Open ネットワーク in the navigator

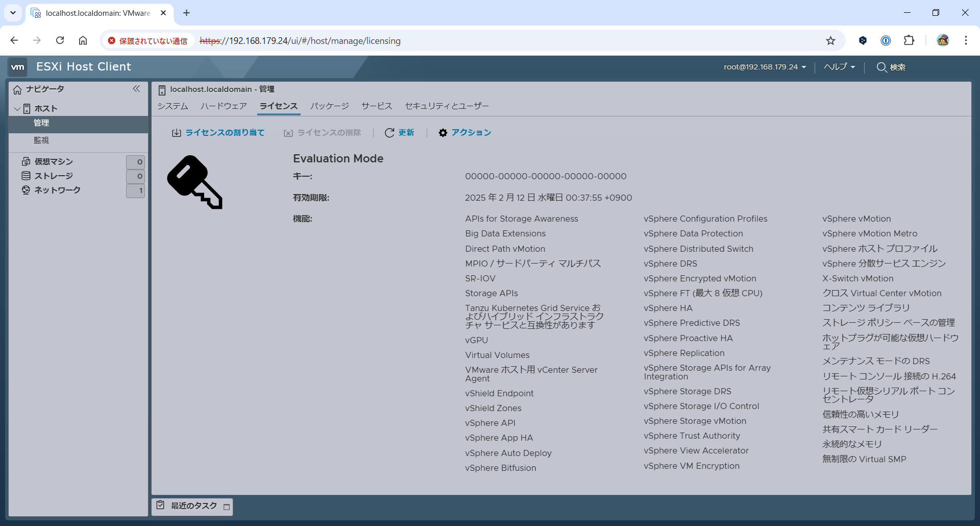pyautogui.click(x=58, y=190)
